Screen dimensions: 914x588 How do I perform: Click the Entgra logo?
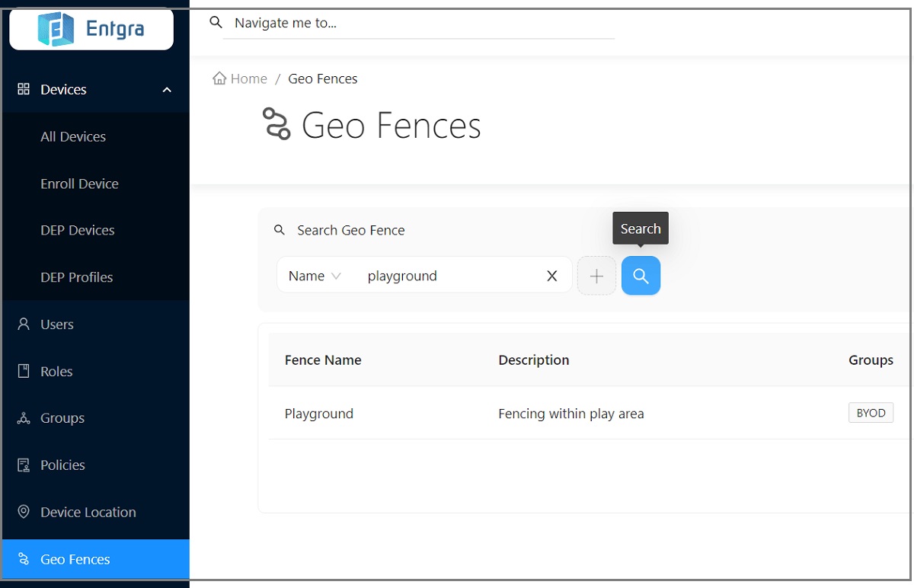pos(91,30)
